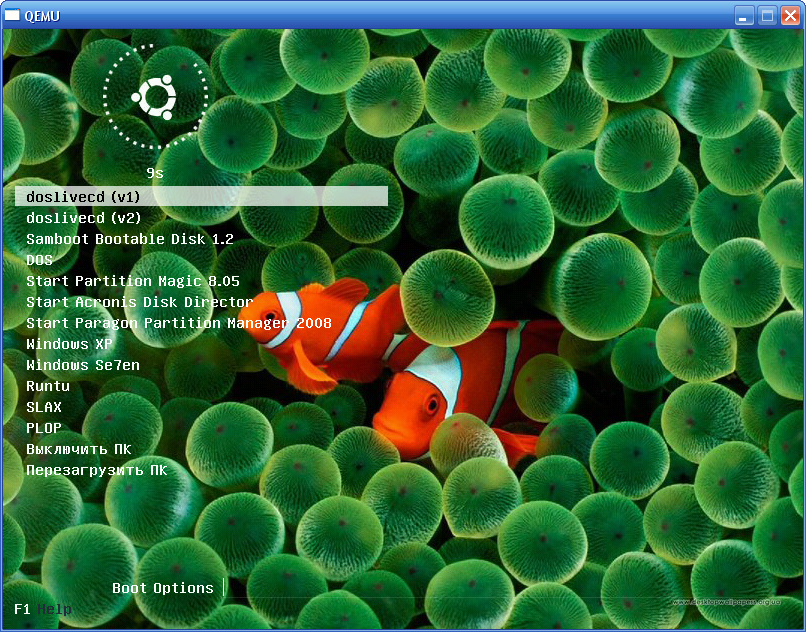Select the DOS boot entry
806x632 pixels.
point(40,260)
